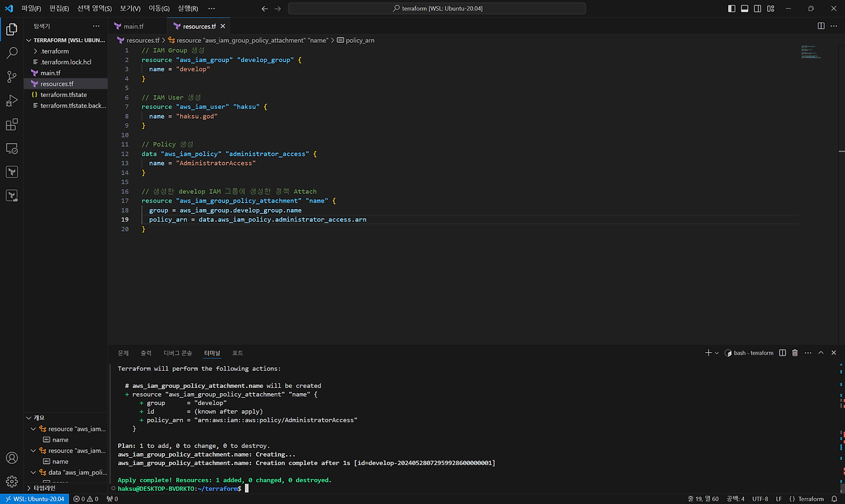Kill the terminal with trash icon
The width and height of the screenshot is (845, 504).
795,353
